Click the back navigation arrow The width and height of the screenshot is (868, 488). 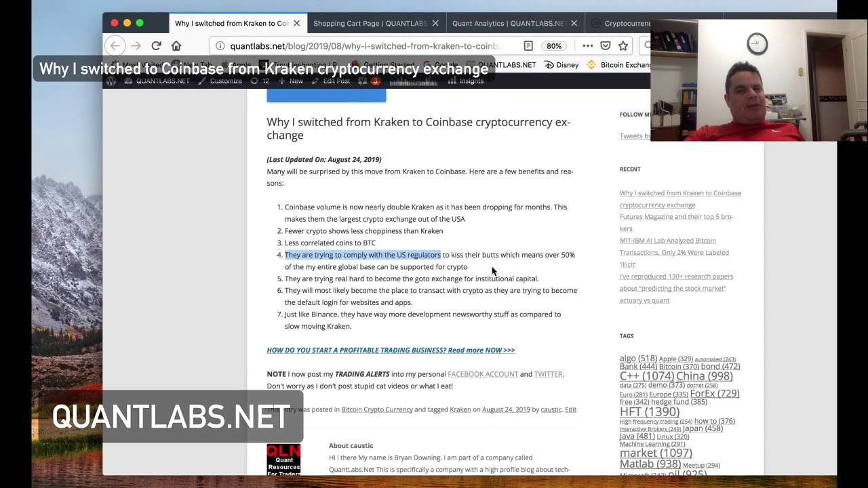coord(115,46)
